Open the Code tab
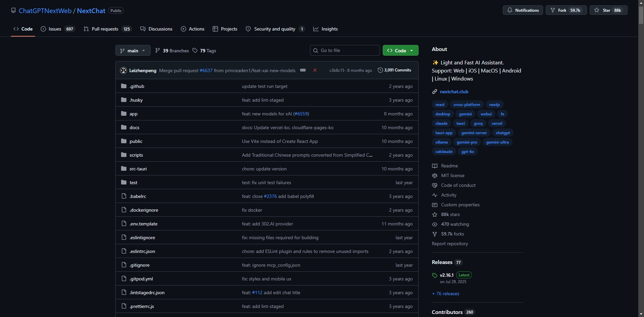Image resolution: width=644 pixels, height=317 pixels. pyautogui.click(x=23, y=29)
